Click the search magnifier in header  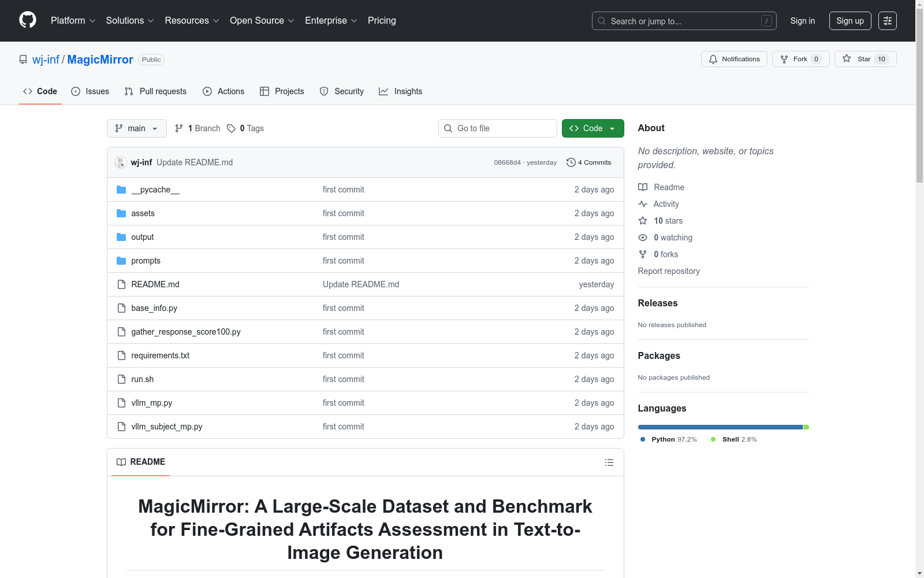[x=602, y=21]
